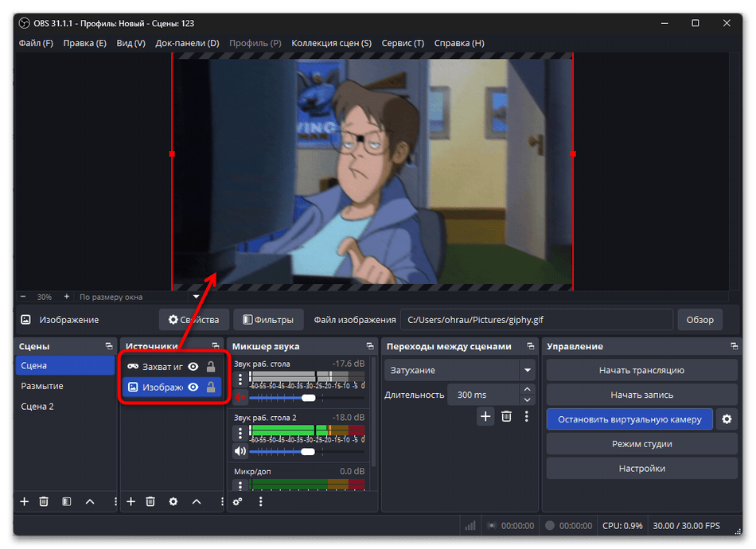The image size is (756, 549).
Task: Toggle lock on Захват игры source
Action: pos(211,367)
